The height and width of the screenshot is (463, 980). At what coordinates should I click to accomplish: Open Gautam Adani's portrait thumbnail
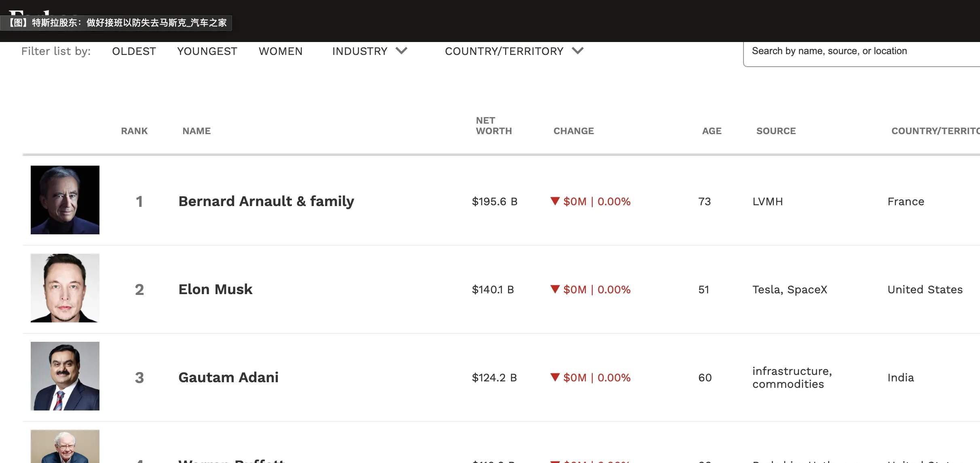pyautogui.click(x=65, y=376)
